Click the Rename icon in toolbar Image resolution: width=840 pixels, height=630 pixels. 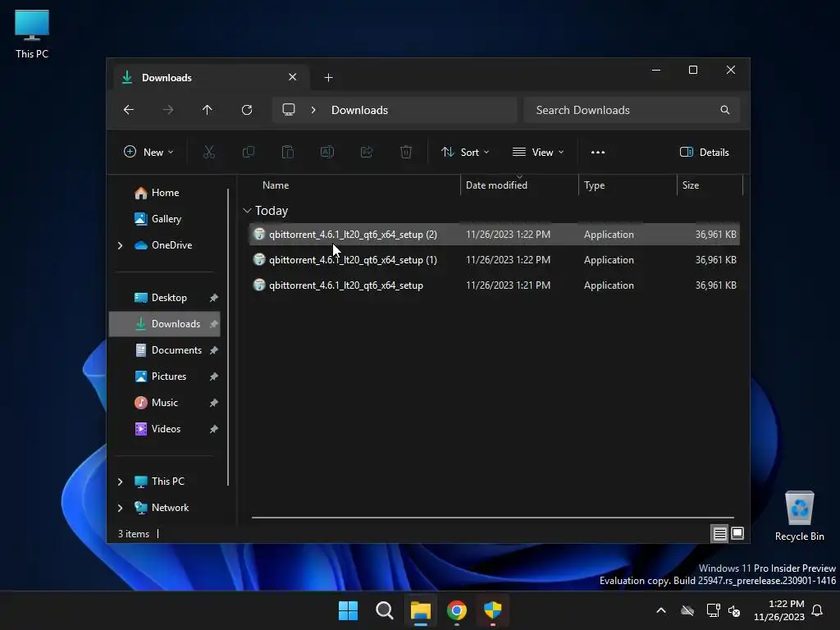(327, 152)
